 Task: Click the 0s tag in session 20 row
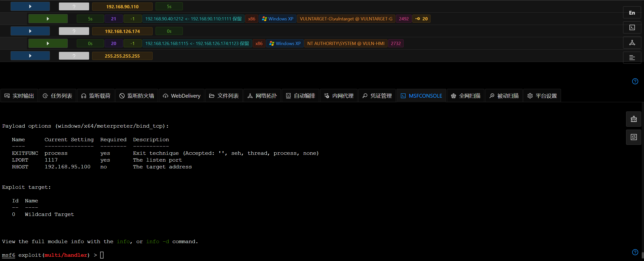pyautogui.click(x=90, y=44)
